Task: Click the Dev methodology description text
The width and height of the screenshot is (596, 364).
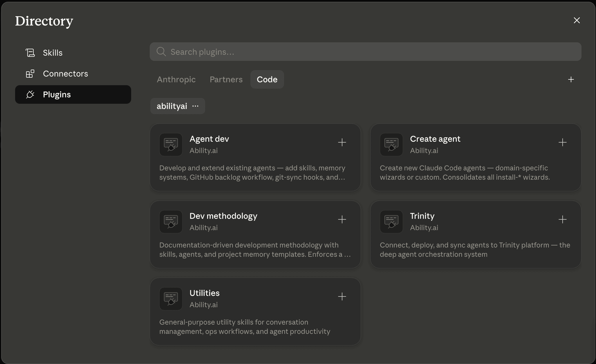Action: click(255, 250)
